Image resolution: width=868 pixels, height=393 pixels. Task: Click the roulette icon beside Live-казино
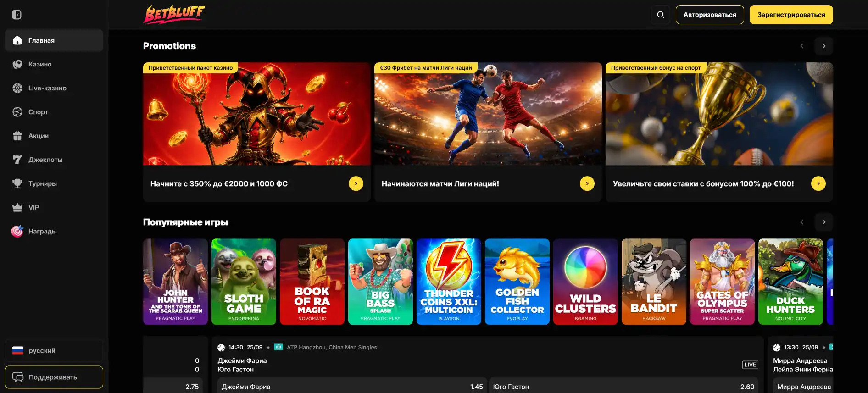(17, 88)
